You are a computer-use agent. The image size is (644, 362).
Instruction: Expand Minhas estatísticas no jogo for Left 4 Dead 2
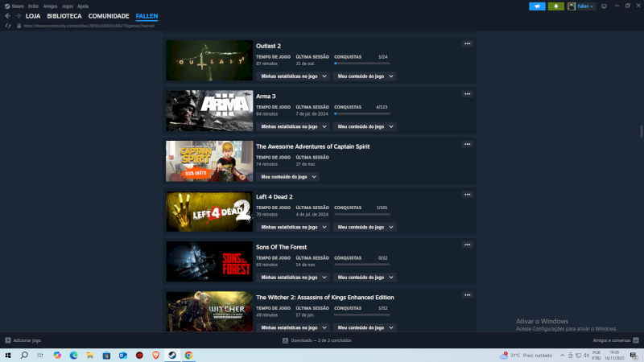click(293, 227)
